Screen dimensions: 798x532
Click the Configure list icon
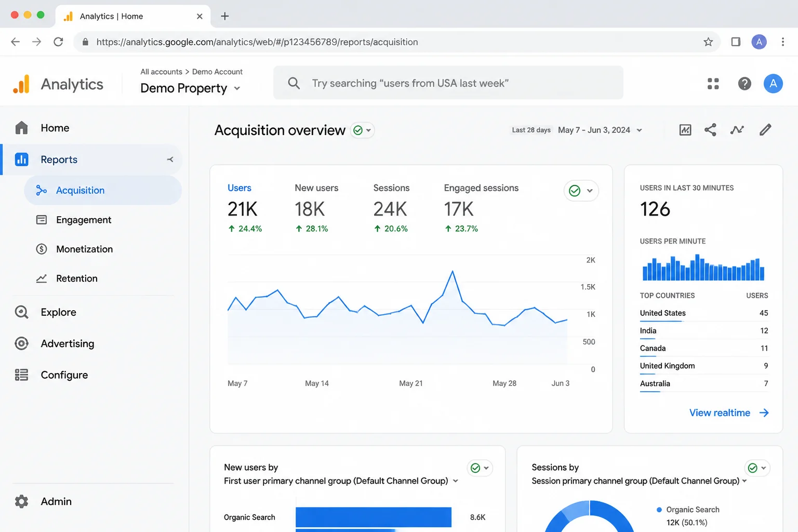point(21,375)
